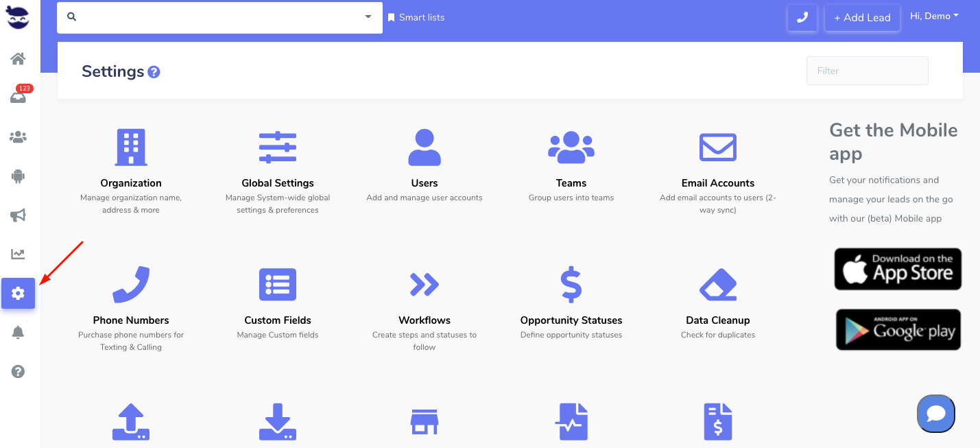Click the inbox icon with 123 badge
980x448 pixels.
(18, 97)
